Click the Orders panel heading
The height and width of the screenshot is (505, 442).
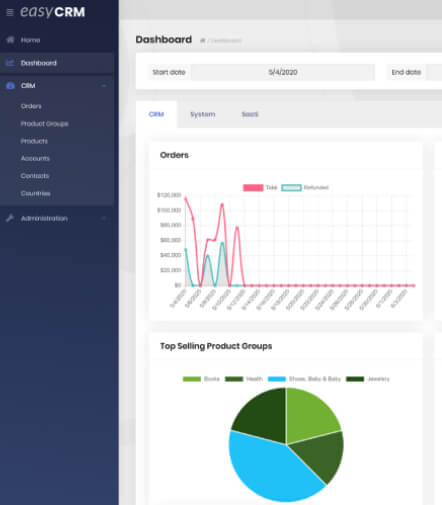point(174,155)
